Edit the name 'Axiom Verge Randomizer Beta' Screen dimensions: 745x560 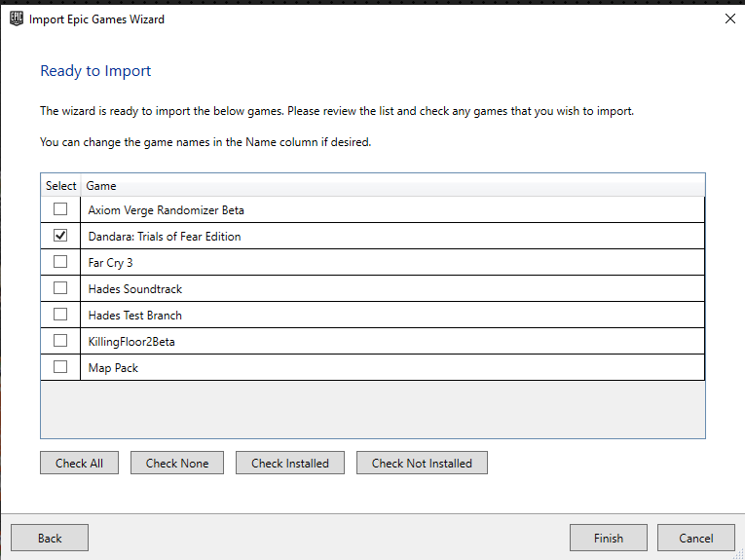click(x=392, y=210)
